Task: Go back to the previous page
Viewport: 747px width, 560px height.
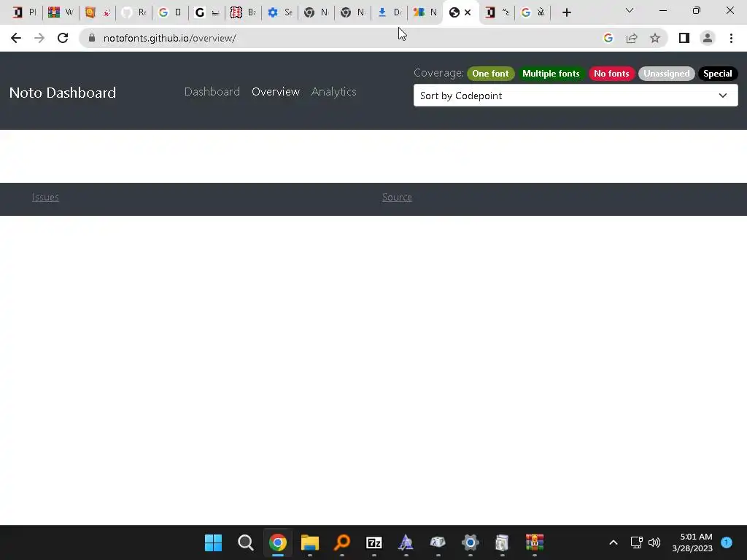Action: click(x=16, y=38)
